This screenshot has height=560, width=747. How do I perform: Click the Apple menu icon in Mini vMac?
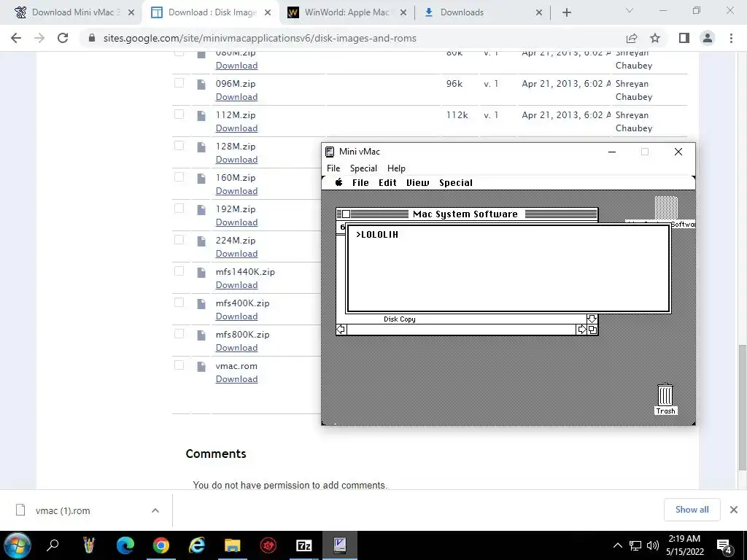[x=338, y=182]
